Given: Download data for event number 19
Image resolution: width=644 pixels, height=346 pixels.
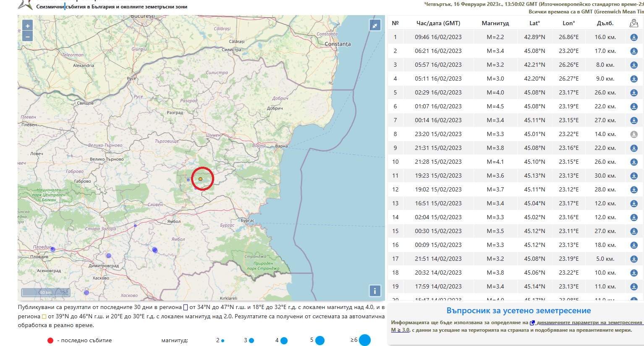Looking at the screenshot, I should click(634, 287).
